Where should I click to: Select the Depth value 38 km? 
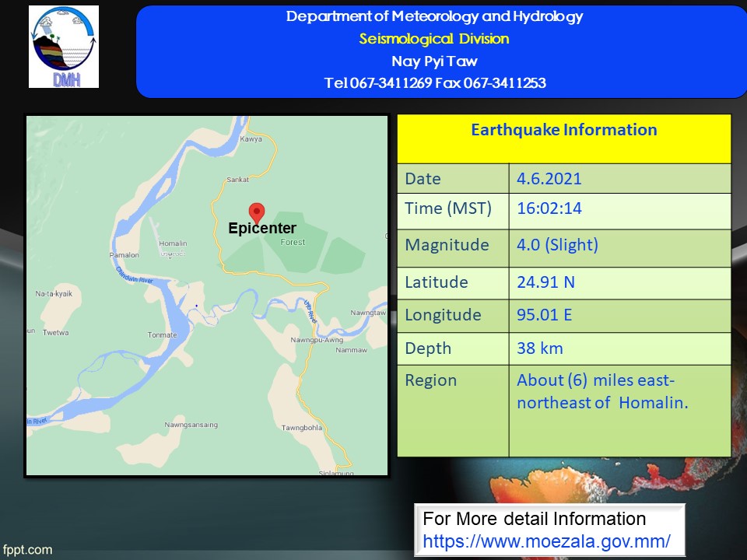click(x=539, y=348)
